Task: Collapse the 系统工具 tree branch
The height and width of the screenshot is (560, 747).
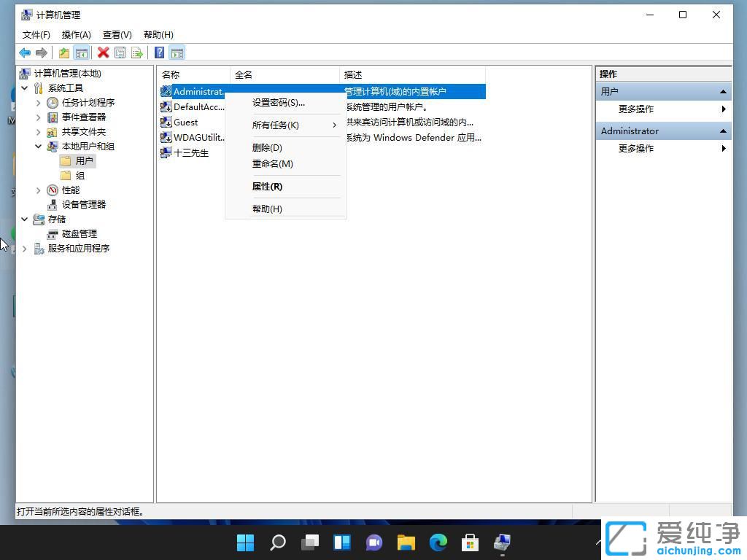Action: click(24, 87)
